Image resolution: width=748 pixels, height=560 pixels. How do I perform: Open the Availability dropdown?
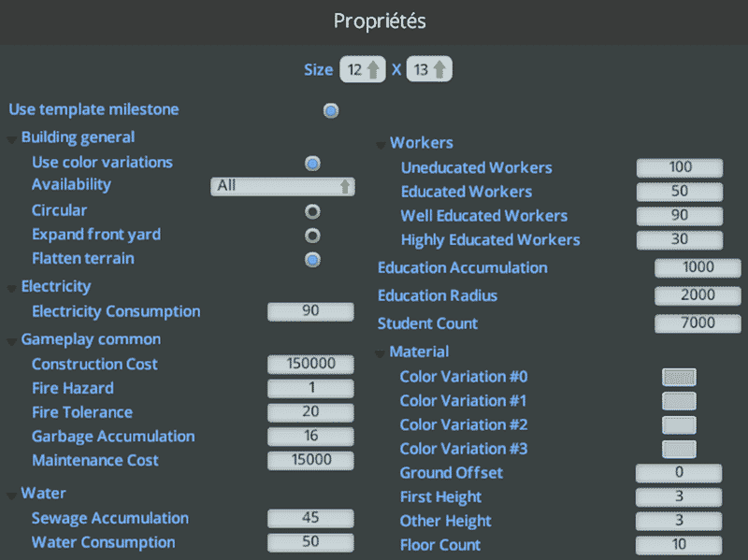pos(282,186)
